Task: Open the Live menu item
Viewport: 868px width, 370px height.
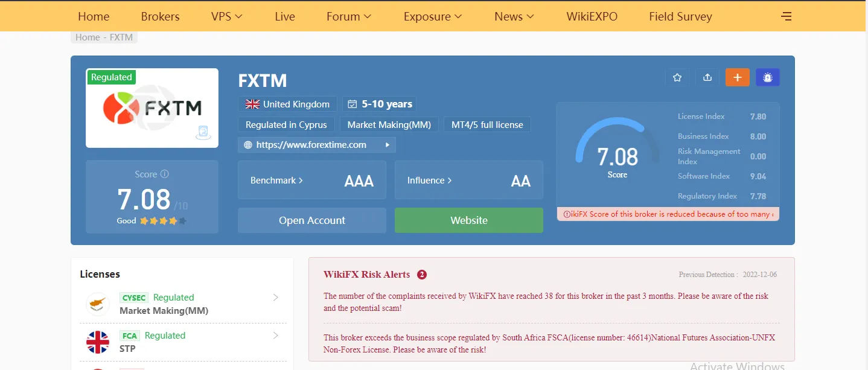Action: click(285, 16)
